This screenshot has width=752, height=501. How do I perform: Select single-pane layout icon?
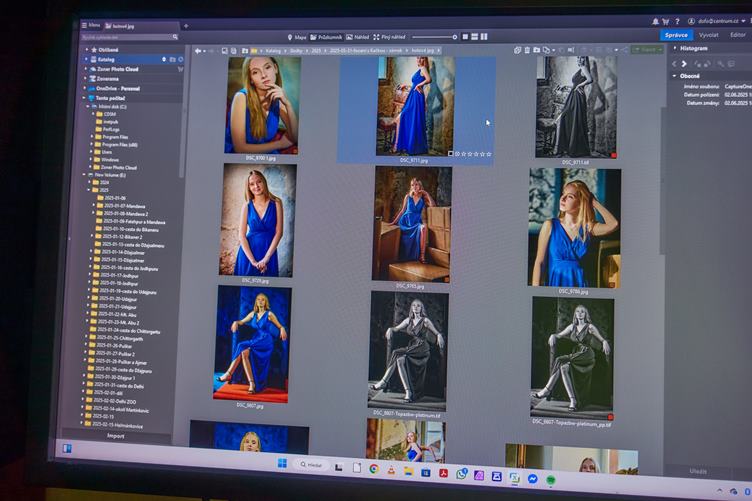(x=465, y=37)
